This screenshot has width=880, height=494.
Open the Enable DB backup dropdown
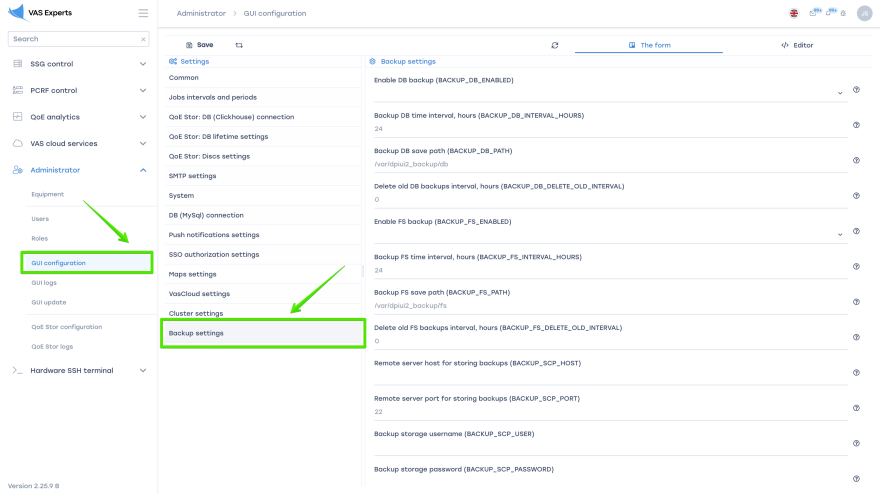tap(840, 93)
